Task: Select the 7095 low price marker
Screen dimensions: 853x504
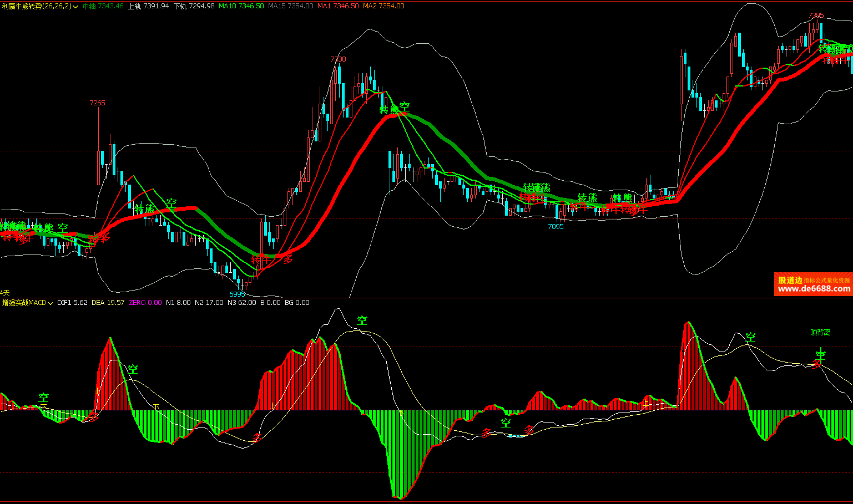Action: pos(556,227)
